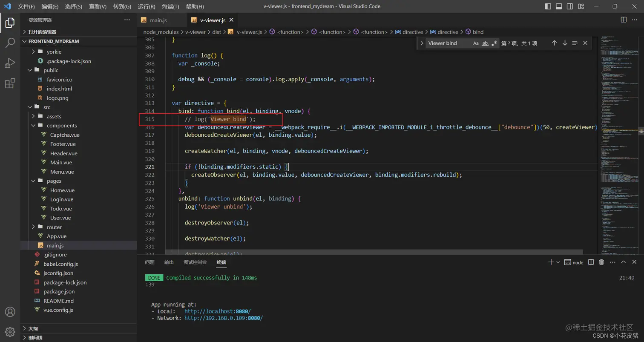Expand the assets folder

coord(79,116)
